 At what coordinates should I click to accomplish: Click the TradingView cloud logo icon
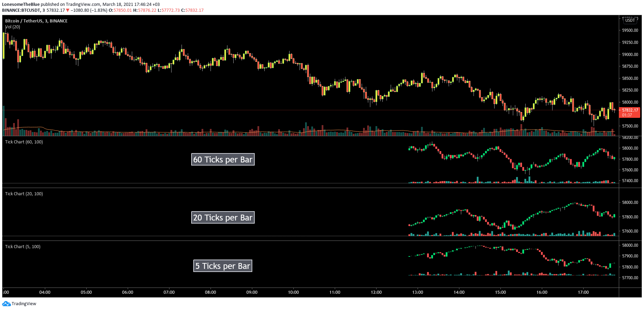6,304
